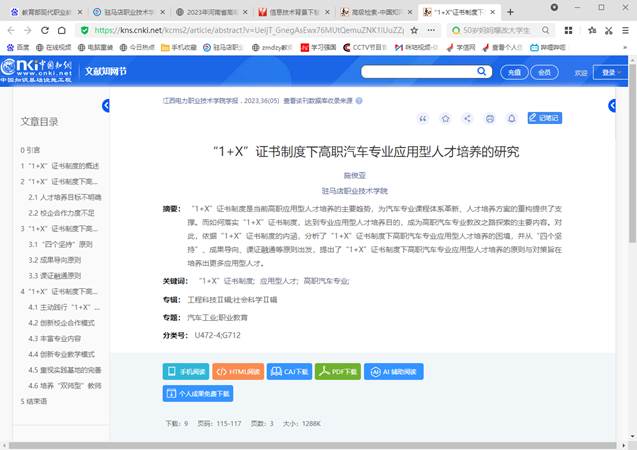
Task: Click the horizontal scrollbar at bottom
Action: 313,446
